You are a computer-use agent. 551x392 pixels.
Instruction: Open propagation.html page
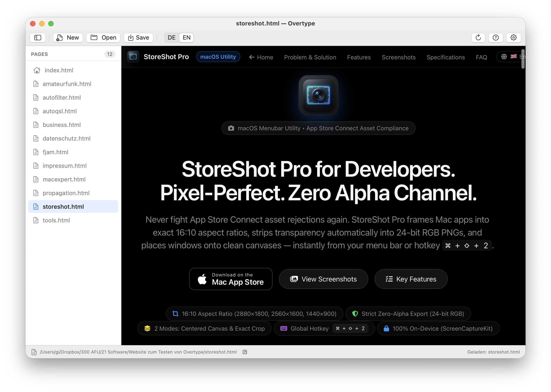point(73,193)
